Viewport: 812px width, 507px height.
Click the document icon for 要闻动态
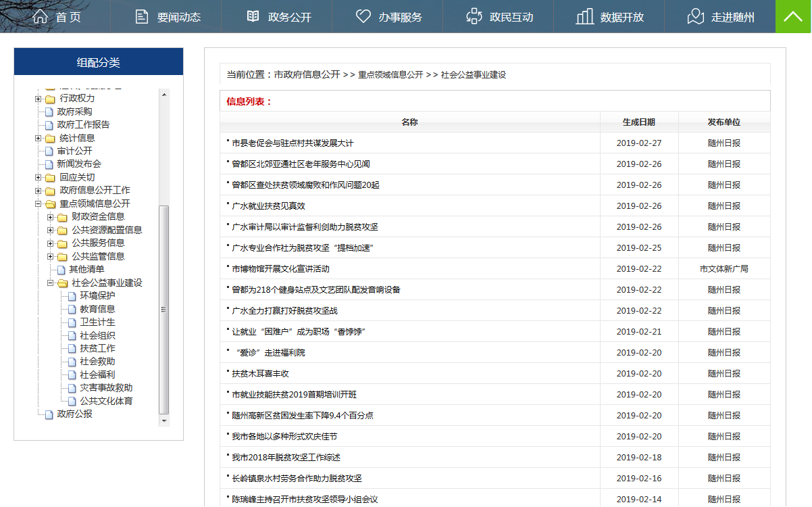[x=141, y=16]
